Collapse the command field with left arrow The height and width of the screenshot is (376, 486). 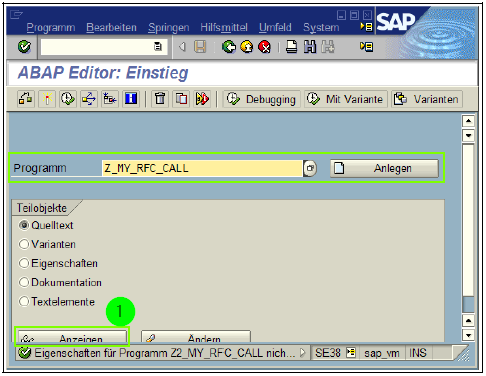tap(182, 47)
